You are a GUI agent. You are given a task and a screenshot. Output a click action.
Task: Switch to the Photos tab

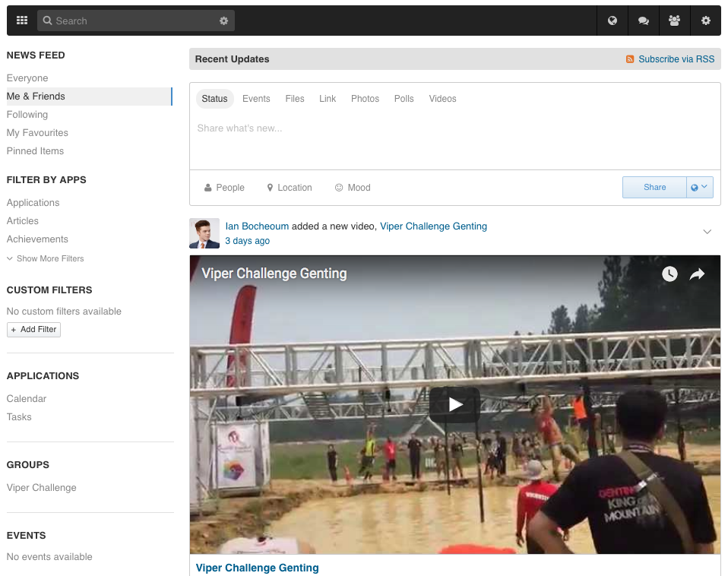point(365,99)
